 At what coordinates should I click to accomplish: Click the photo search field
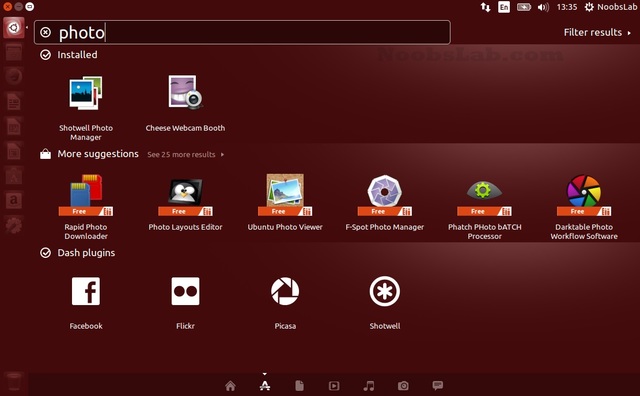[x=242, y=32]
